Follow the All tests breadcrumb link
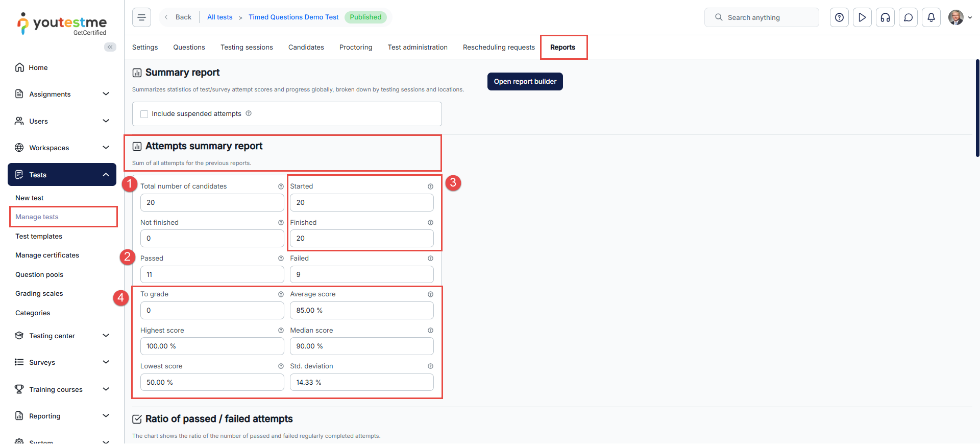Image resolution: width=980 pixels, height=444 pixels. pyautogui.click(x=219, y=17)
